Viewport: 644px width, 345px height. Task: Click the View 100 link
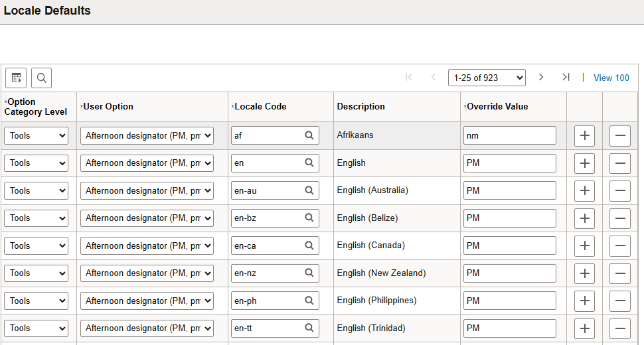611,78
